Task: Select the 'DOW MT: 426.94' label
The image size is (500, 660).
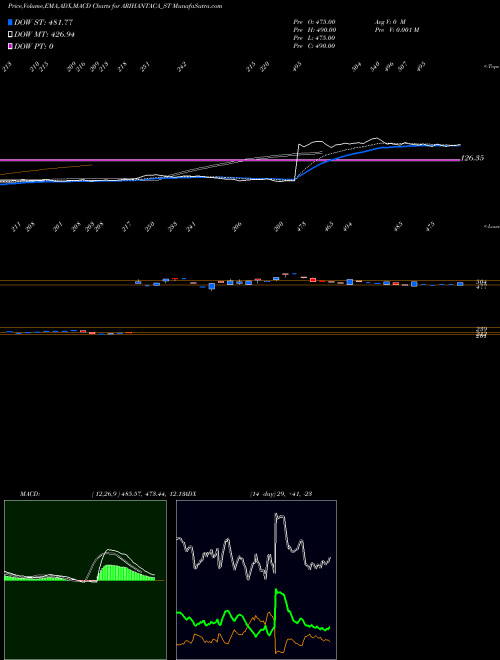Action: pyautogui.click(x=45, y=35)
